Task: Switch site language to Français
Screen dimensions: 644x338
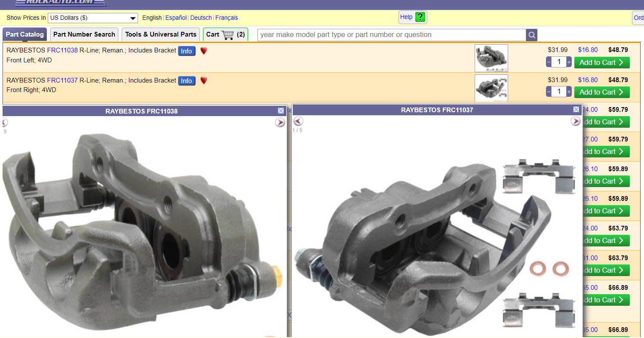Action: click(x=227, y=18)
